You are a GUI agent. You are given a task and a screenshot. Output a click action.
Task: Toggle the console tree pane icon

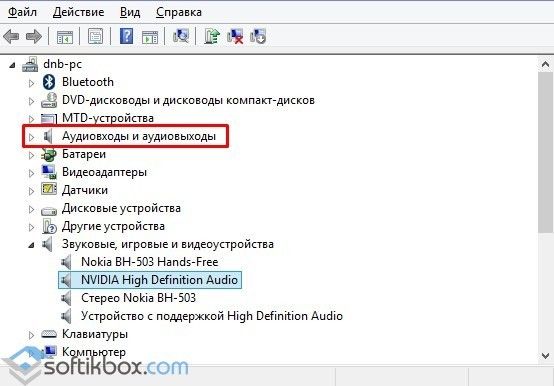(x=65, y=37)
